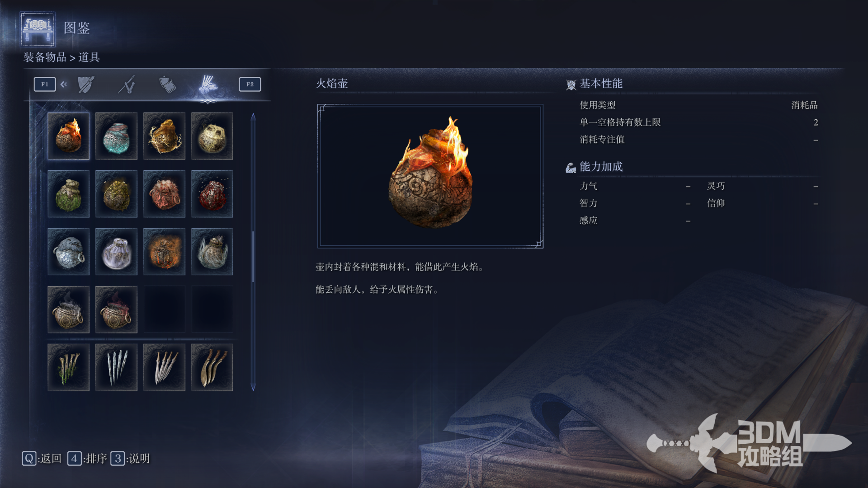Select the lightning pot with yellow sparks
The width and height of the screenshot is (868, 488).
164,136
